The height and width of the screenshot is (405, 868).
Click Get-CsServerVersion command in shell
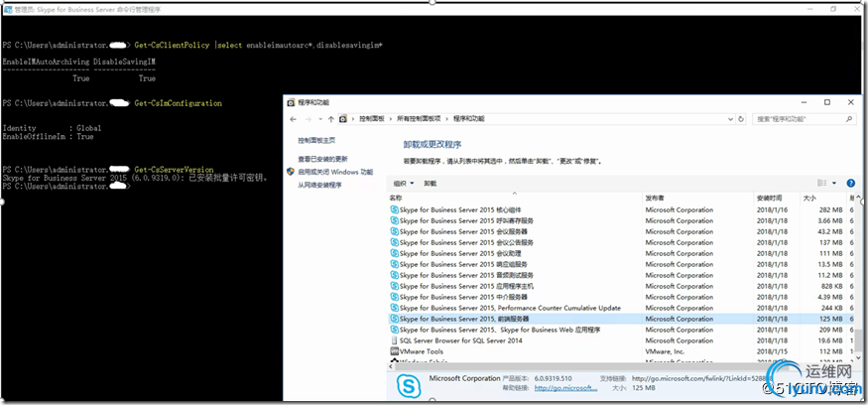[174, 170]
